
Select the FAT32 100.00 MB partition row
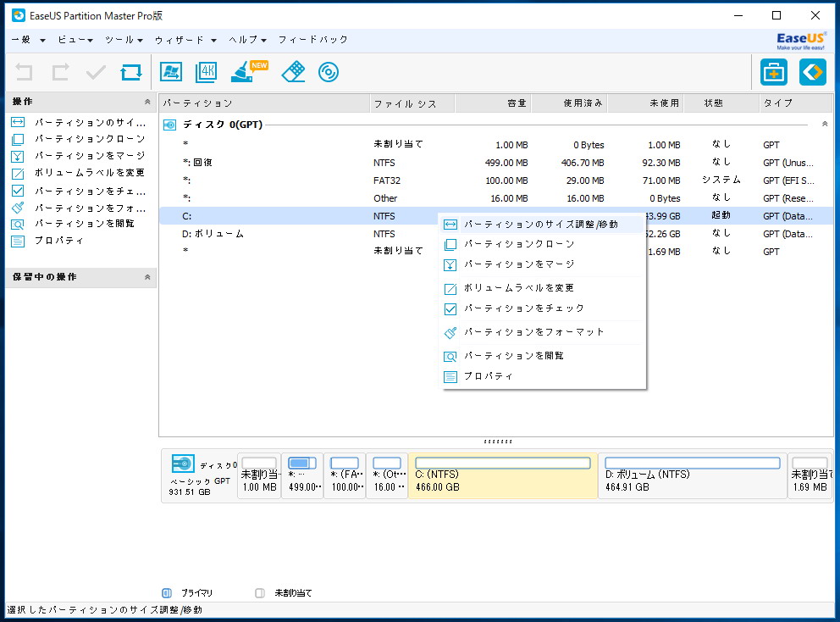pyautogui.click(x=496, y=180)
